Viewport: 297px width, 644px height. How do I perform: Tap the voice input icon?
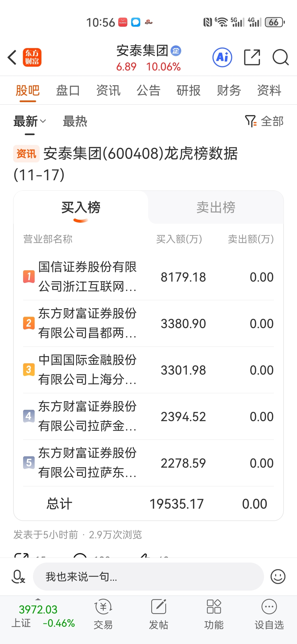tap(18, 576)
